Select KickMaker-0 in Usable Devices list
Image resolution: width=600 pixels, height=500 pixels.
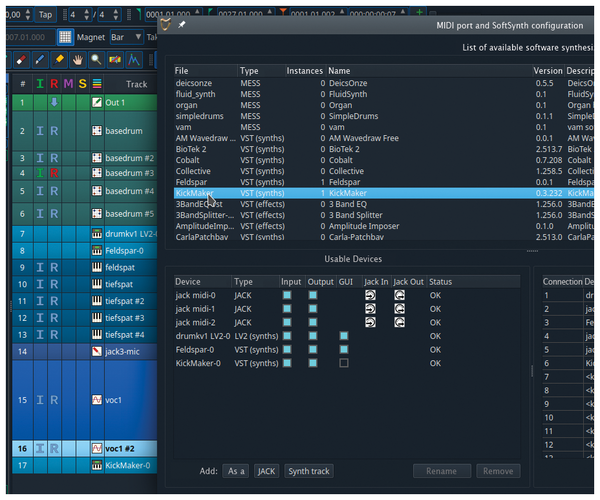(x=347, y=363)
